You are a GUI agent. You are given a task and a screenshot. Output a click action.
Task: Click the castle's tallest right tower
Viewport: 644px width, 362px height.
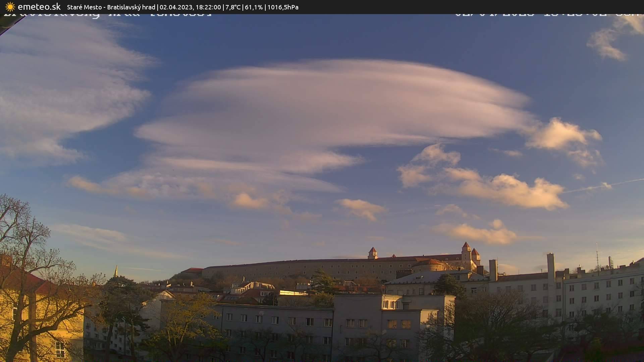coord(466,253)
